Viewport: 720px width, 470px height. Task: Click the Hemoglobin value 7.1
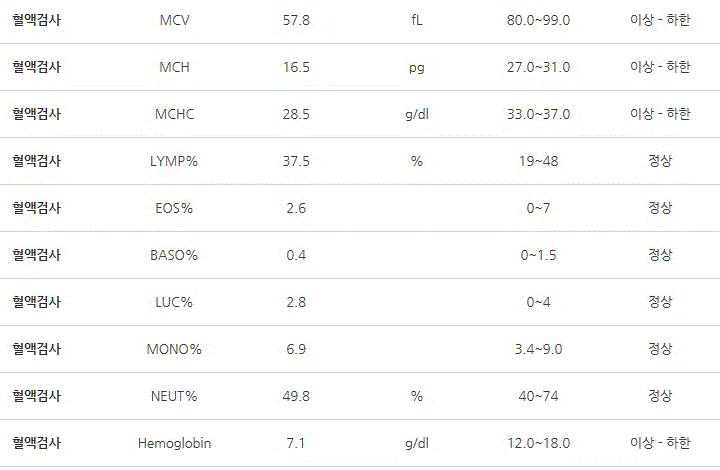pos(296,443)
